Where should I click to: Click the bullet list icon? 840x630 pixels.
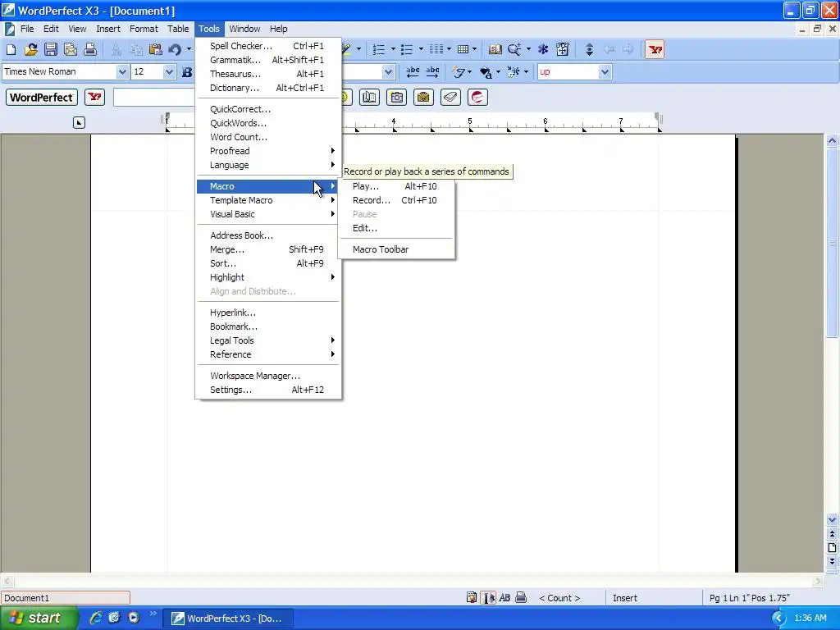tap(407, 50)
